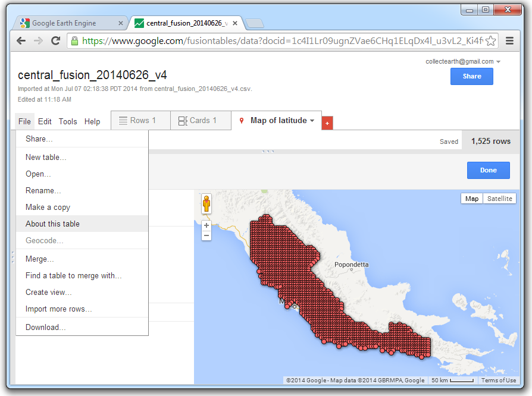Open the Chrome hamburger menu
This screenshot has height=396, width=532.
(509, 41)
